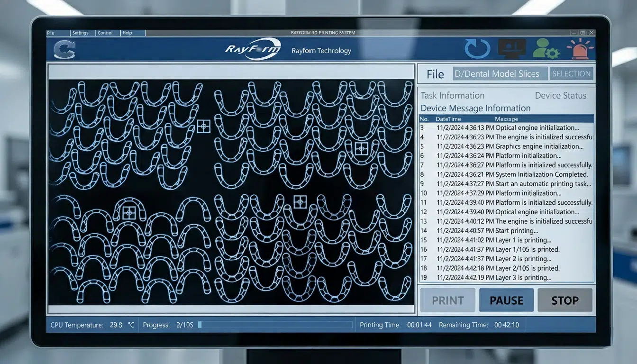
Task: Select alignment marker in top-right slice group
Action: 362,149
